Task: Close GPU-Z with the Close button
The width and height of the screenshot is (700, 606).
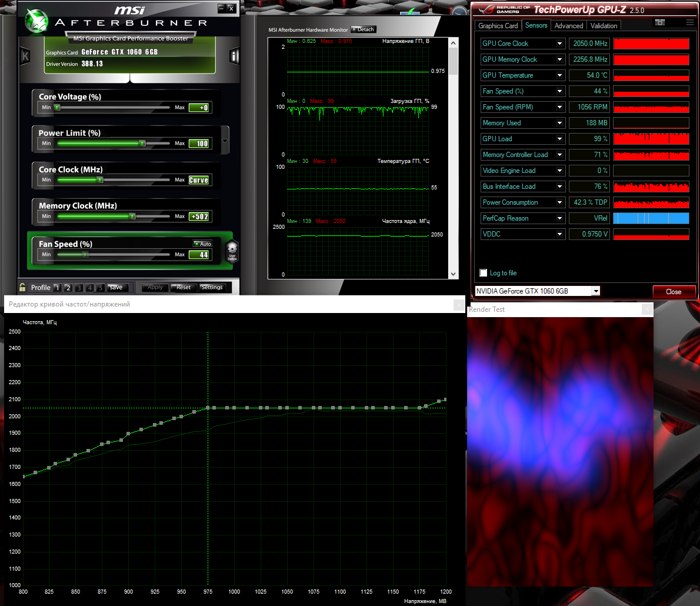Action: coord(674,292)
